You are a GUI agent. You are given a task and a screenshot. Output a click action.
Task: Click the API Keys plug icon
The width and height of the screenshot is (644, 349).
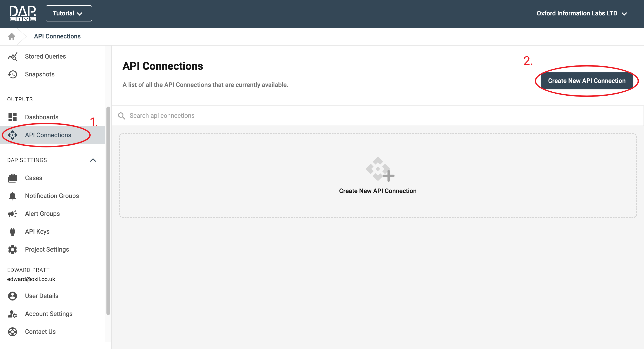tap(13, 231)
